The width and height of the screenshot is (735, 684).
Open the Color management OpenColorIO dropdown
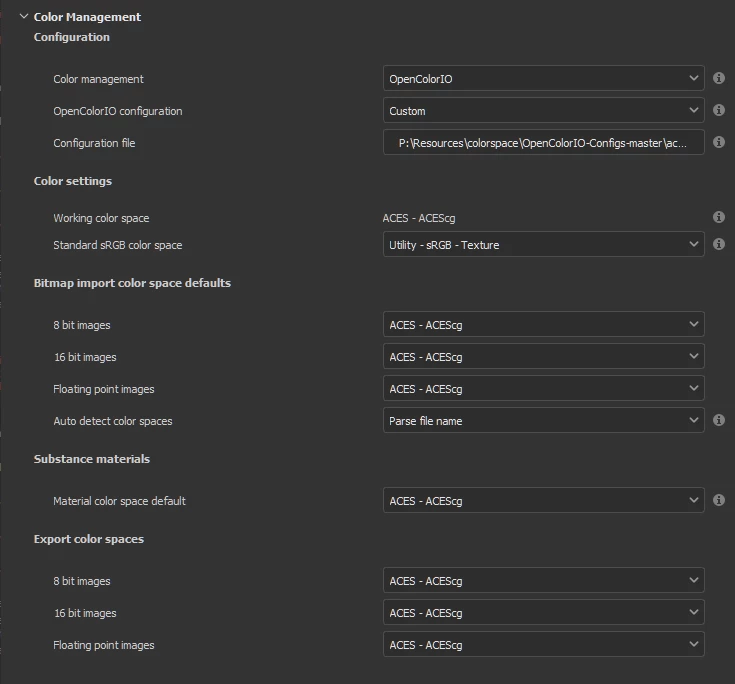coord(543,78)
